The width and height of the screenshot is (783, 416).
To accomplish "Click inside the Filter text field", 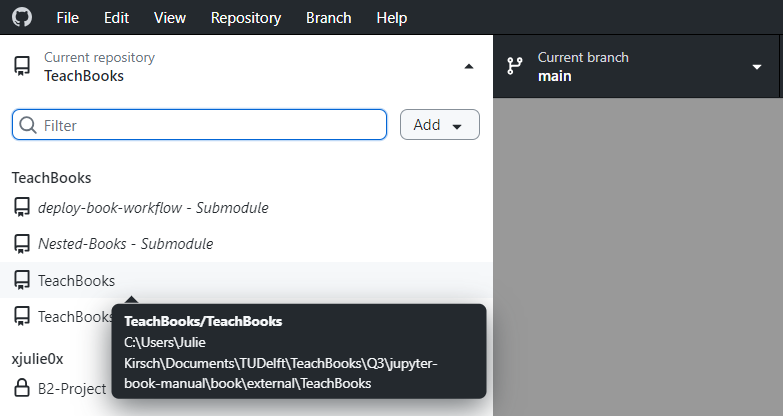I will pyautogui.click(x=210, y=125).
